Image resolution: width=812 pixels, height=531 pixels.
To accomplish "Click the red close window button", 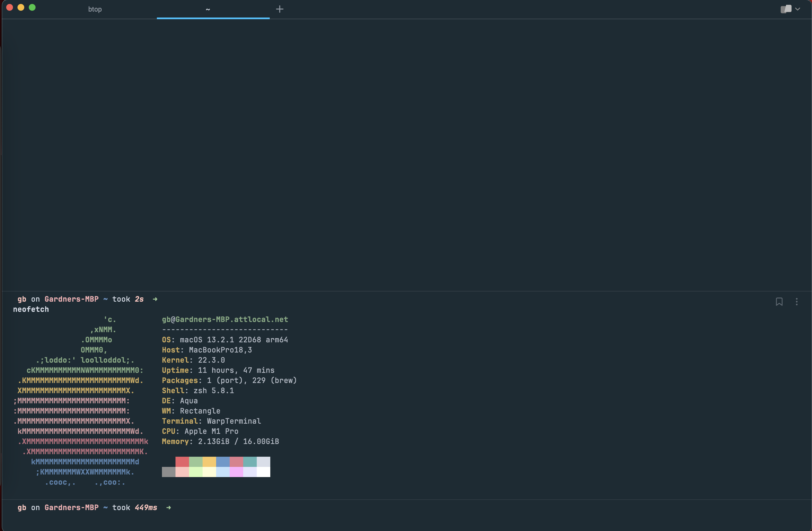I will pyautogui.click(x=10, y=8).
